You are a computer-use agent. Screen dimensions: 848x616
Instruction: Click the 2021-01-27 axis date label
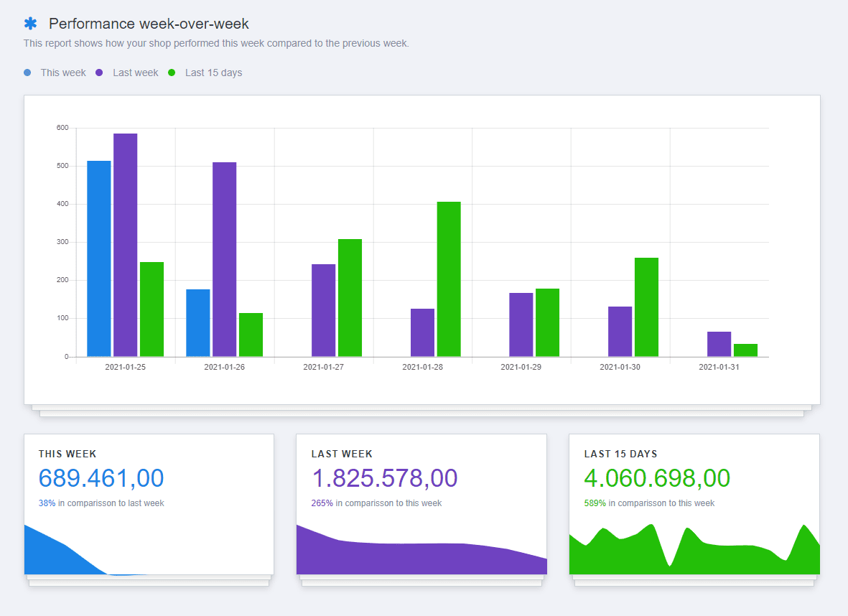point(323,367)
